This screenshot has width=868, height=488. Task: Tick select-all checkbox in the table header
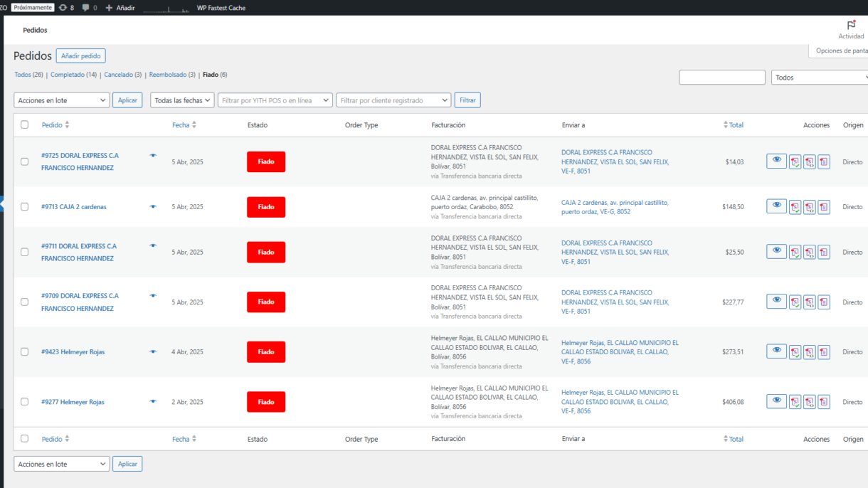click(x=25, y=124)
